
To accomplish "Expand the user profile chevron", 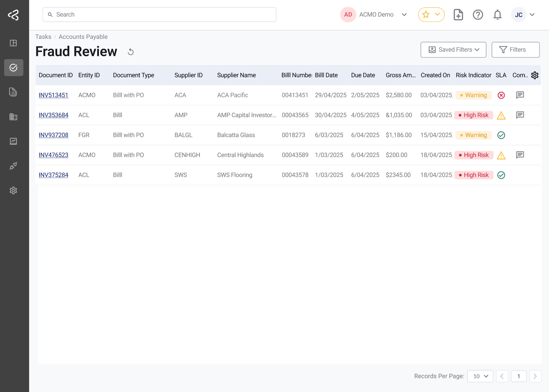I will click(x=532, y=15).
